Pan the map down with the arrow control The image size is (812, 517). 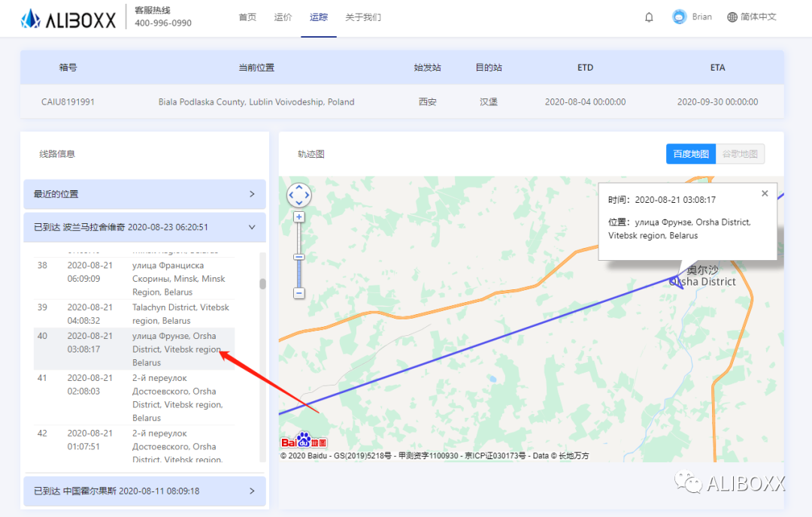tap(298, 203)
